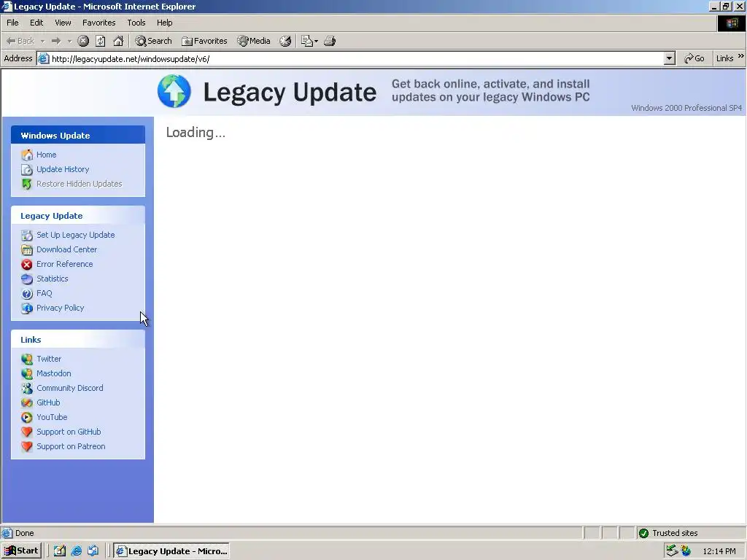Click the Back arrow toolbar button
The width and height of the screenshot is (747, 560).
click(20, 41)
